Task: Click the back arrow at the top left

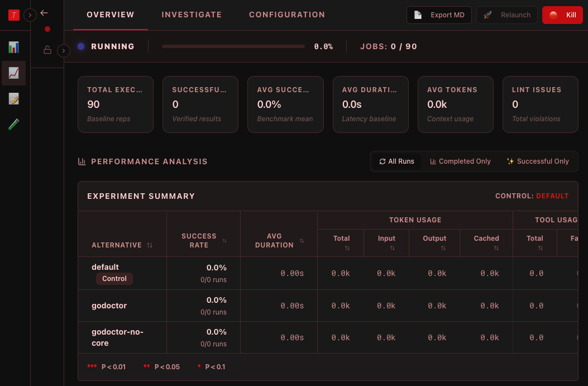Action: 44,12
